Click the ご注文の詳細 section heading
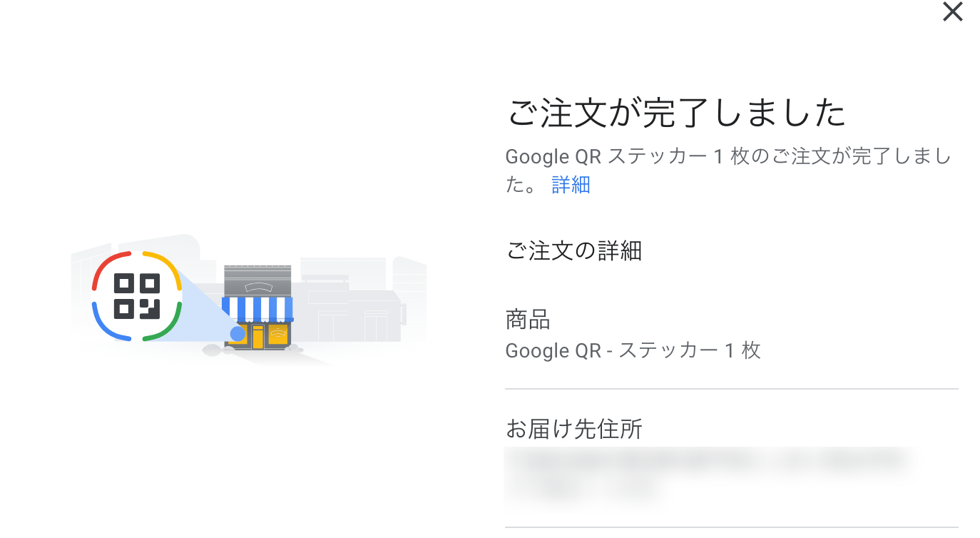The image size is (980, 538). (573, 250)
